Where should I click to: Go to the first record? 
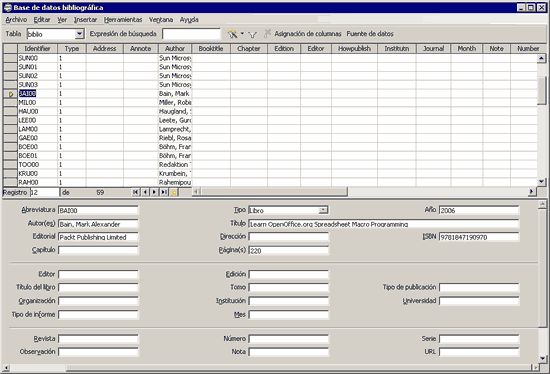(136, 192)
